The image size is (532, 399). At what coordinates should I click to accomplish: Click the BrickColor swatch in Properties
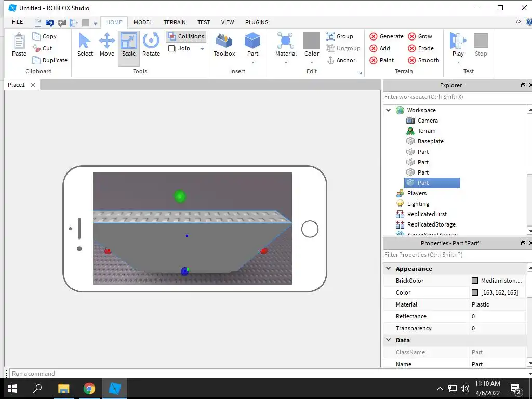point(475,281)
